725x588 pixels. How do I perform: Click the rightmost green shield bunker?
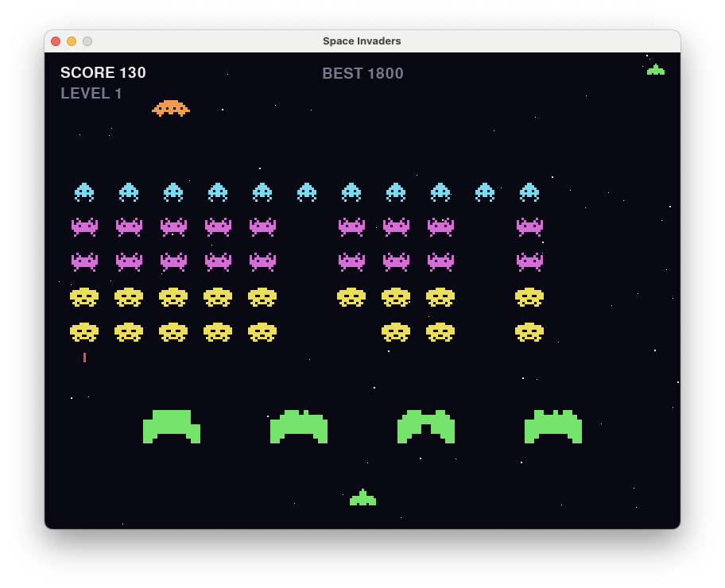pyautogui.click(x=553, y=427)
